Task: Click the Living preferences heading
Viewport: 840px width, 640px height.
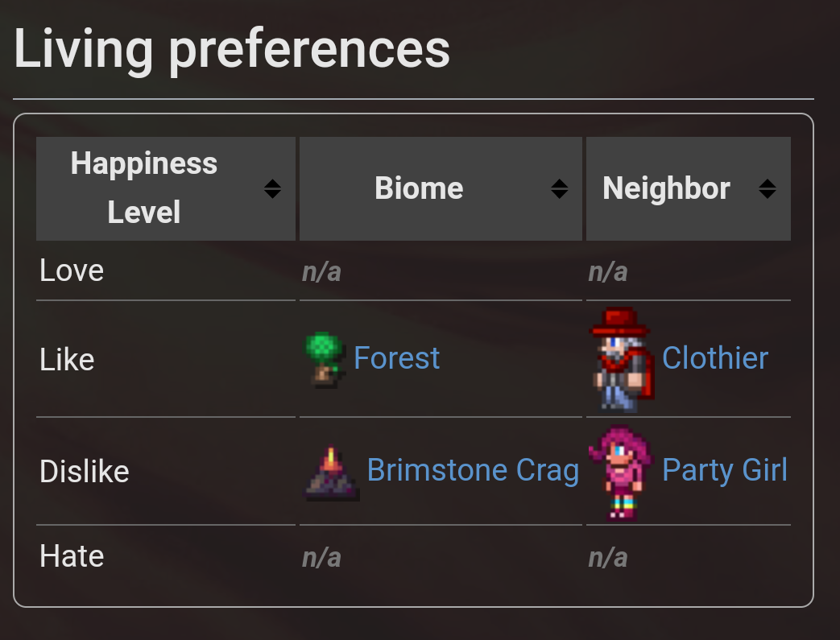Action: point(232,50)
